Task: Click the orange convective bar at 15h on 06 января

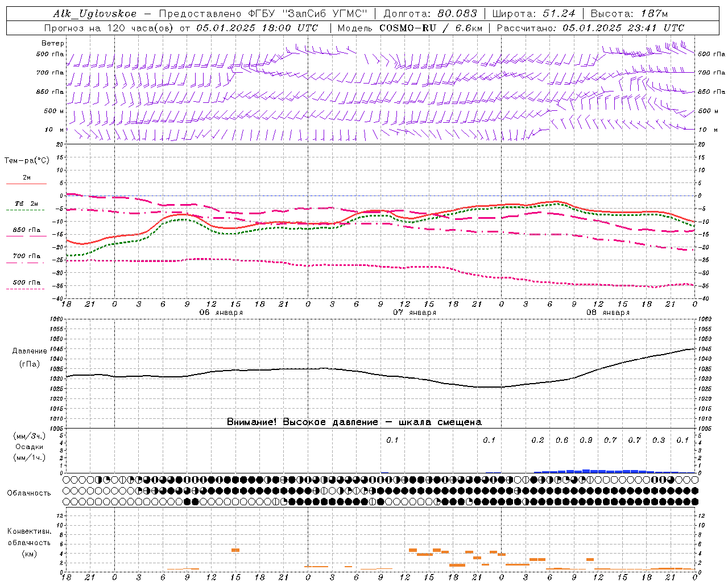Action: click(235, 550)
